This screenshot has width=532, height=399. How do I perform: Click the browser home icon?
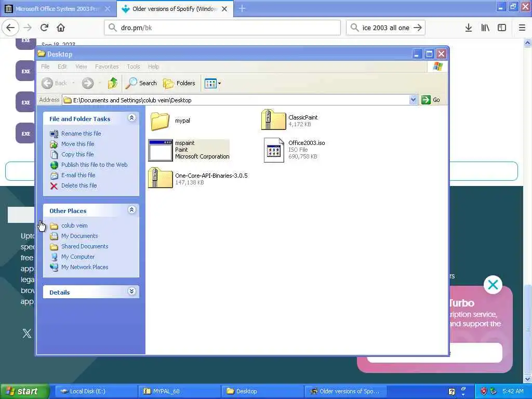[61, 28]
